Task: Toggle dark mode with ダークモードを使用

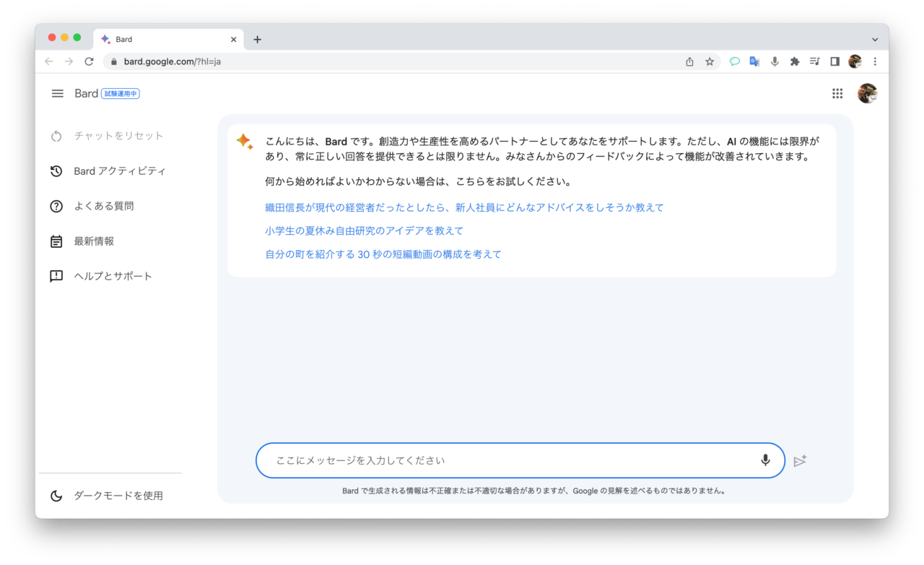Action: [x=118, y=496]
